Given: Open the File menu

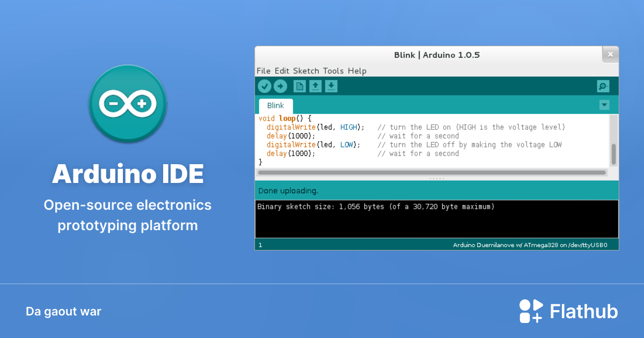Looking at the screenshot, I should click(264, 70).
